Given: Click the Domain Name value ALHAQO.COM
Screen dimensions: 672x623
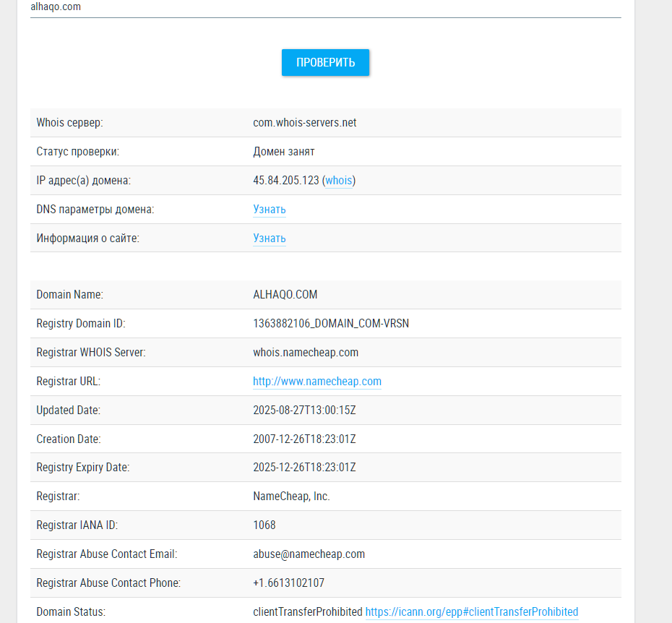Looking at the screenshot, I should (285, 295).
